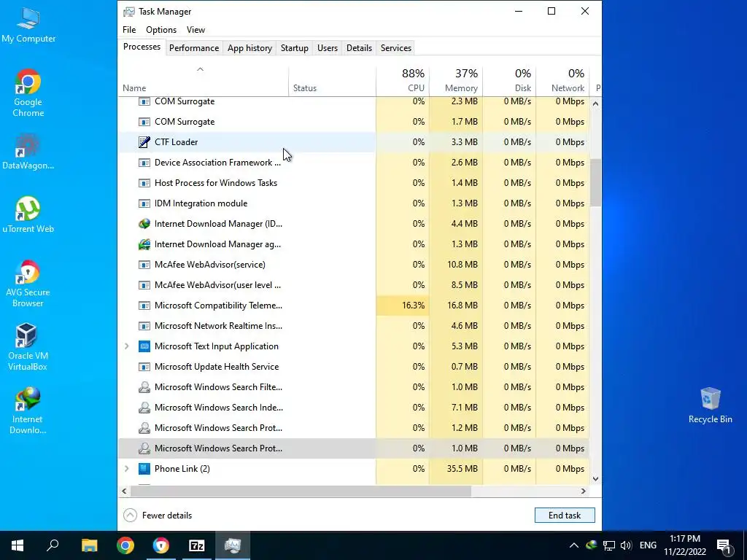Image resolution: width=747 pixels, height=560 pixels.
Task: Open Internet Download Manager desktop shortcut
Action: (x=28, y=411)
